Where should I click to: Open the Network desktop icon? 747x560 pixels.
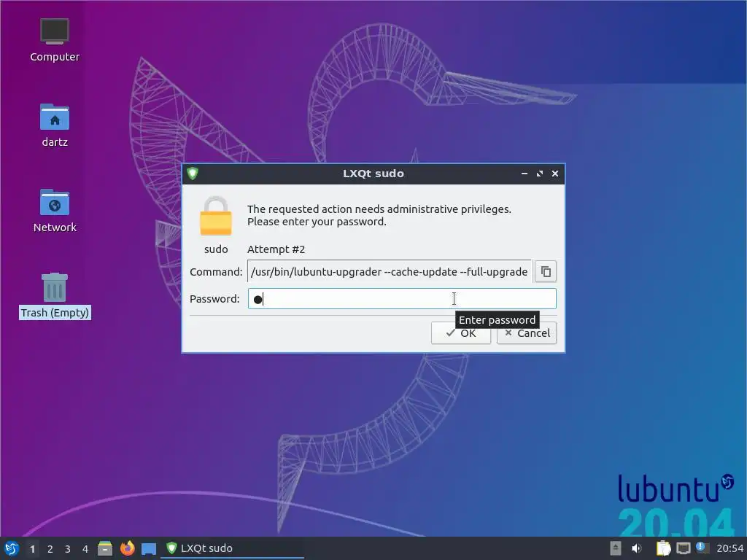[54, 211]
